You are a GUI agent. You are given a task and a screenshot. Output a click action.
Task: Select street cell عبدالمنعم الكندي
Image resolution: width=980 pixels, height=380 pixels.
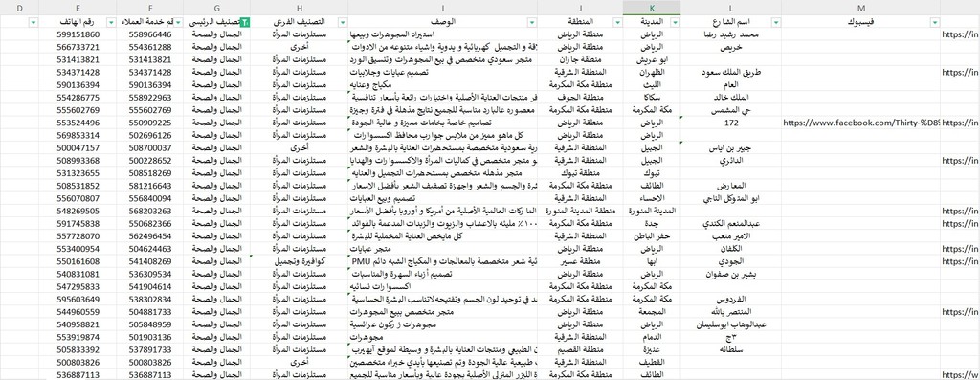click(731, 224)
